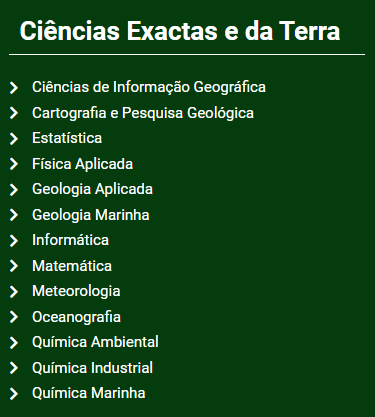Click the chevron beside Ciências de Informação Geográfica
Image resolution: width=375 pixels, height=417 pixels.
tap(14, 88)
